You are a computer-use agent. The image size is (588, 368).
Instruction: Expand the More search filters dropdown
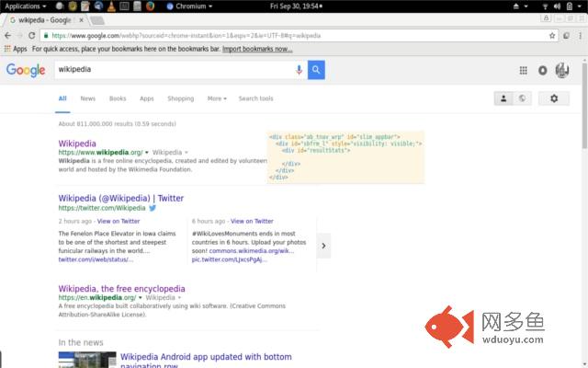[217, 98]
